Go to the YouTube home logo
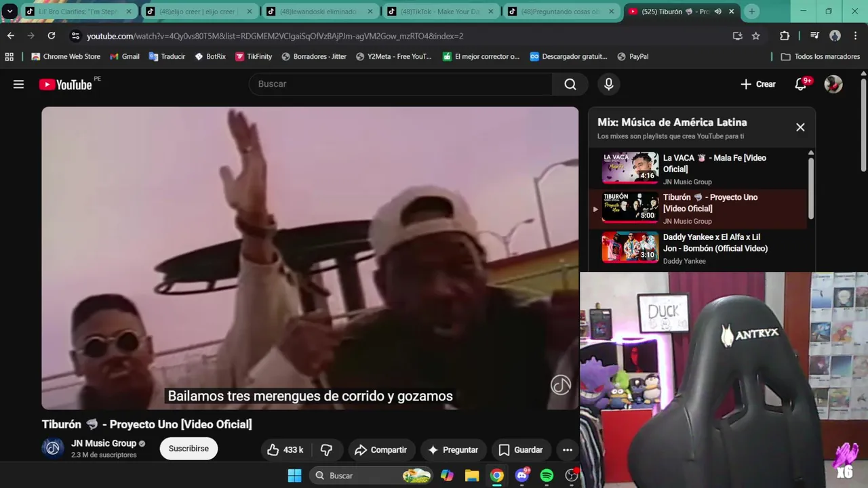The image size is (868, 488). click(x=66, y=84)
